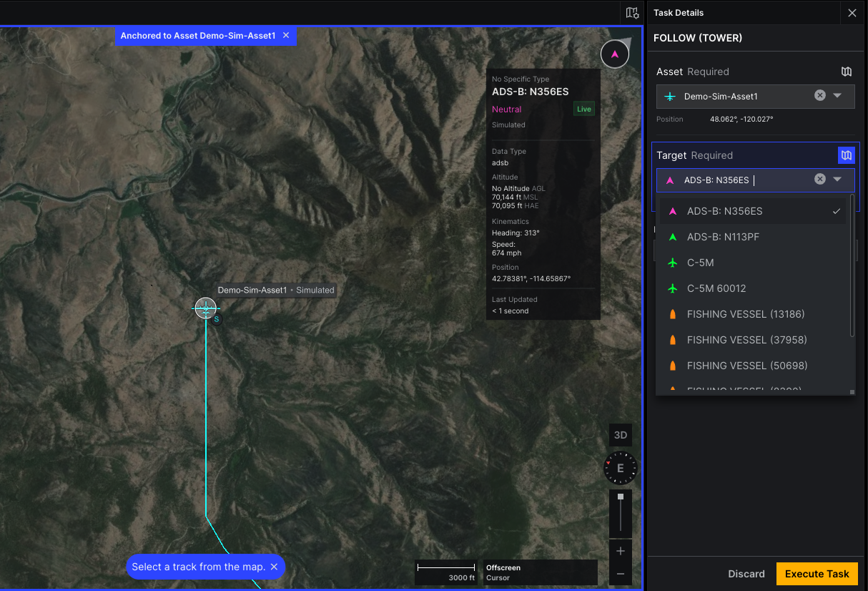Click the pink track indicator compass button
This screenshot has height=591, width=868.
coord(615,54)
